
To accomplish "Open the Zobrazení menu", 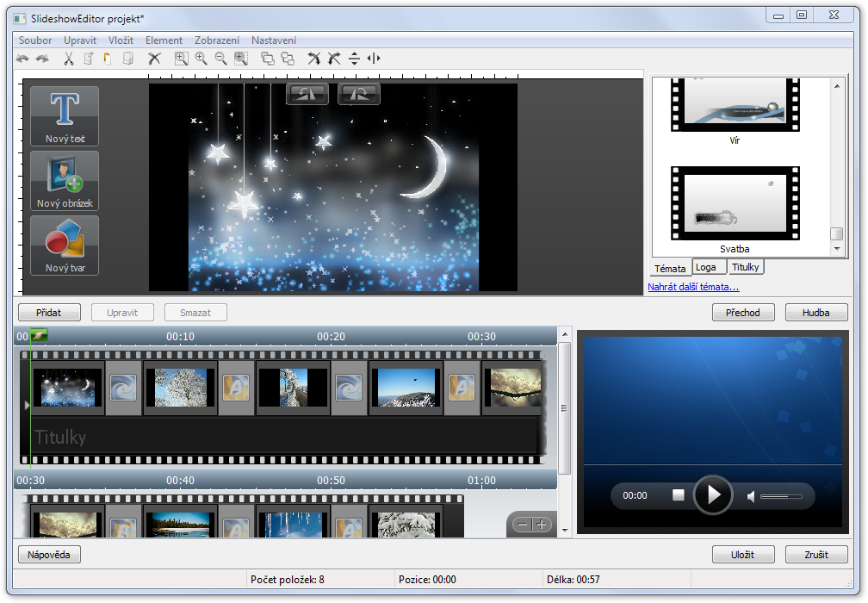I will coord(217,40).
